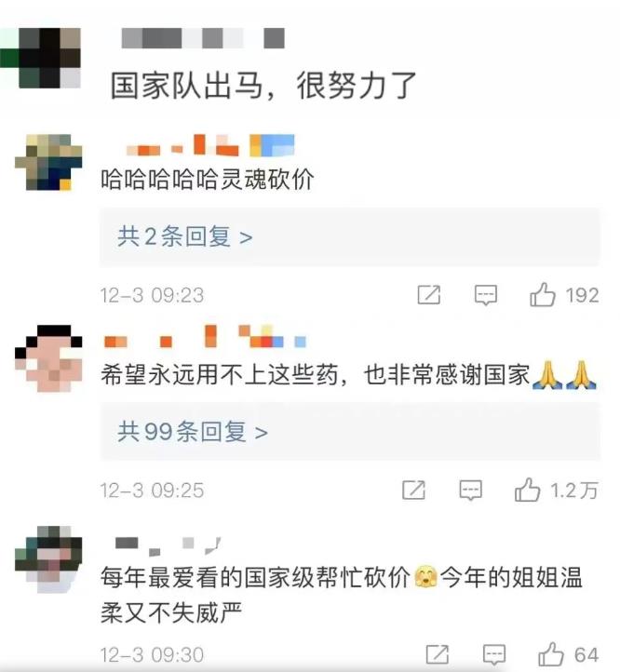Repost the 09:23 comment via share icon
The height and width of the screenshot is (672, 620).
coord(429,295)
